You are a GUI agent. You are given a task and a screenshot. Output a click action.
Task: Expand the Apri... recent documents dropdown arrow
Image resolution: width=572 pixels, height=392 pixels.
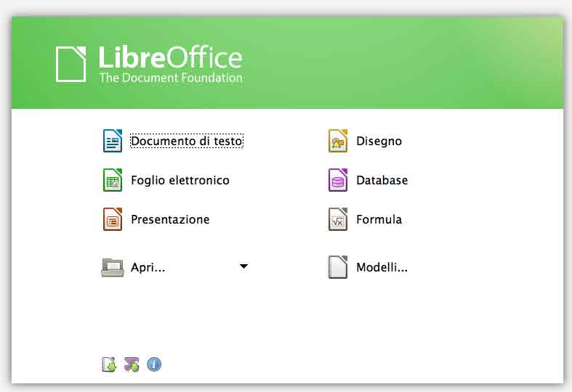pyautogui.click(x=243, y=266)
